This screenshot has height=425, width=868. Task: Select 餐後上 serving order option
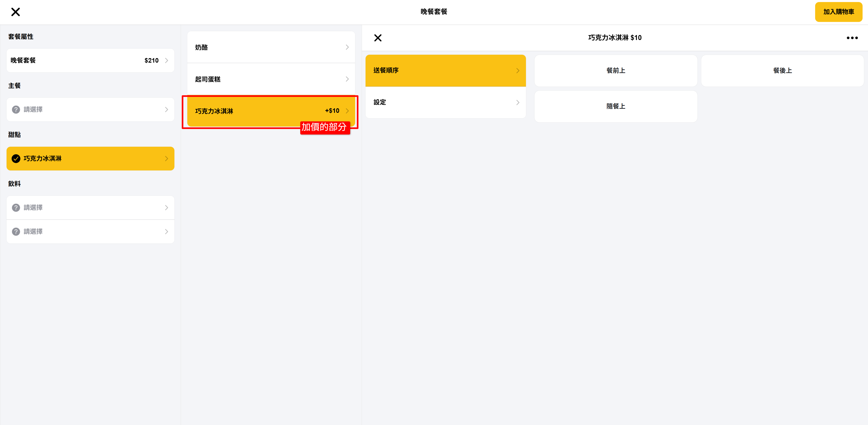coord(782,71)
